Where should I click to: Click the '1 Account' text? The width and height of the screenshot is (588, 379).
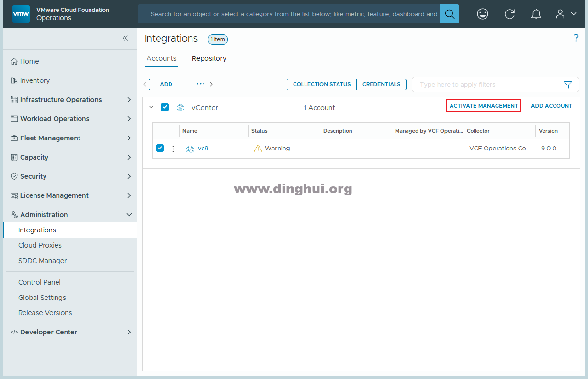(x=319, y=108)
